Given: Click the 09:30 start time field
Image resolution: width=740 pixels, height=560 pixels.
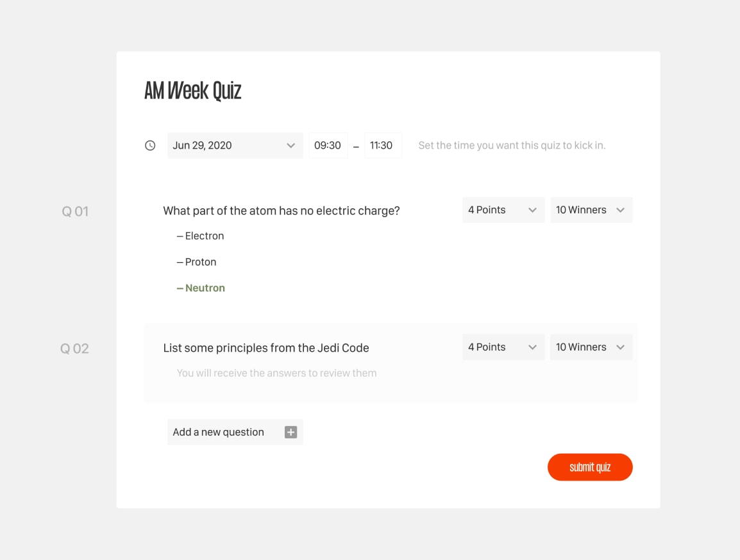Looking at the screenshot, I should pyautogui.click(x=328, y=145).
